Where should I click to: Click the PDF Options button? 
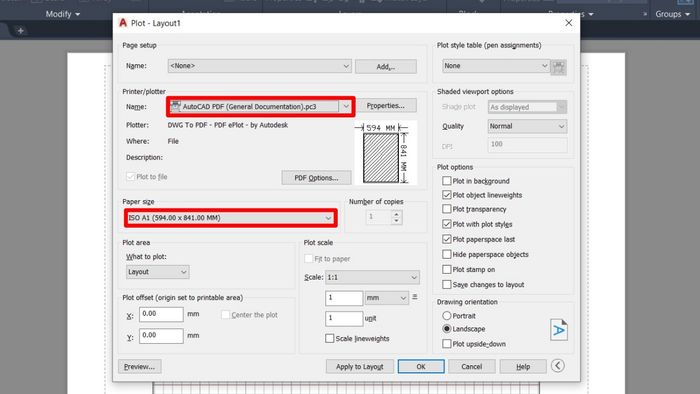tap(316, 178)
